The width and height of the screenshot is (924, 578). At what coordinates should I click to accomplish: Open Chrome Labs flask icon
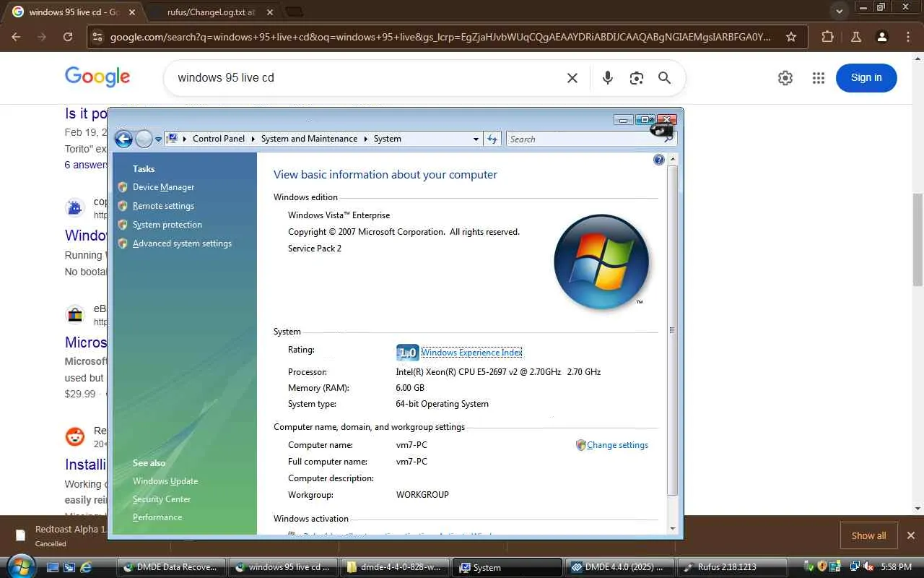(x=855, y=37)
